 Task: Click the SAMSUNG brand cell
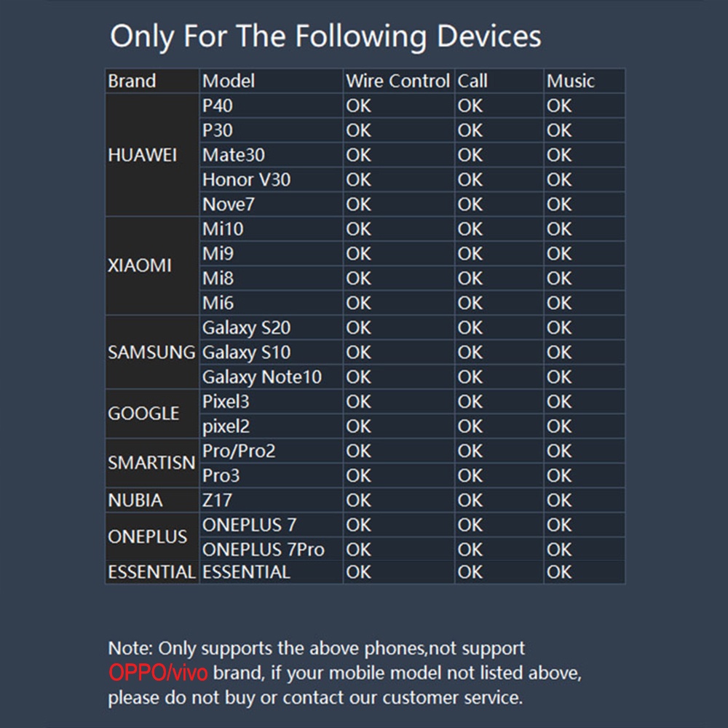point(152,352)
